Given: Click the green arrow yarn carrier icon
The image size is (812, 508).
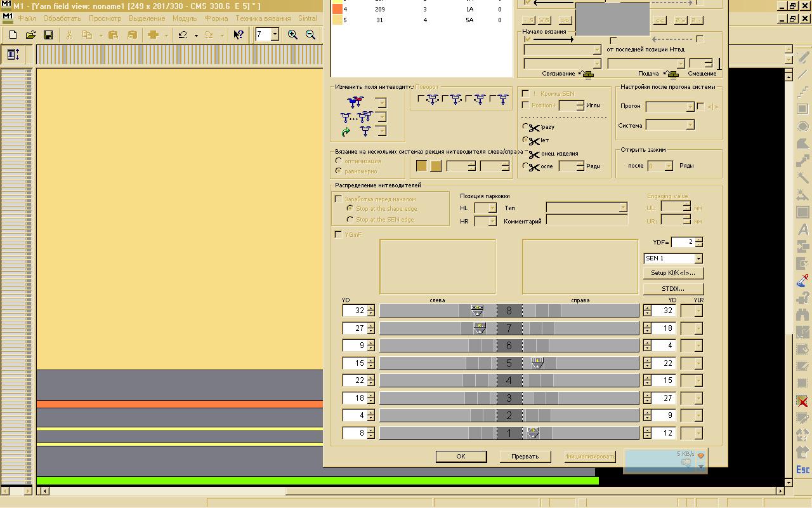Looking at the screenshot, I should (x=346, y=132).
